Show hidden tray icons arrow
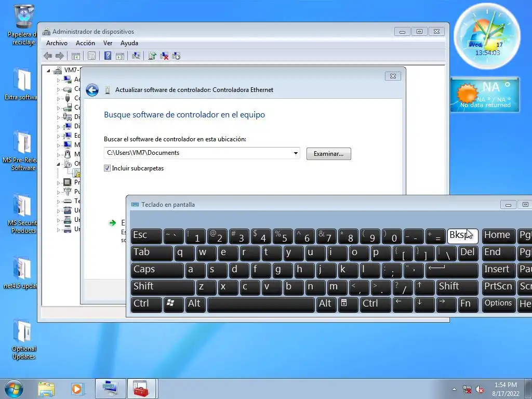This screenshot has width=532, height=399. click(454, 390)
